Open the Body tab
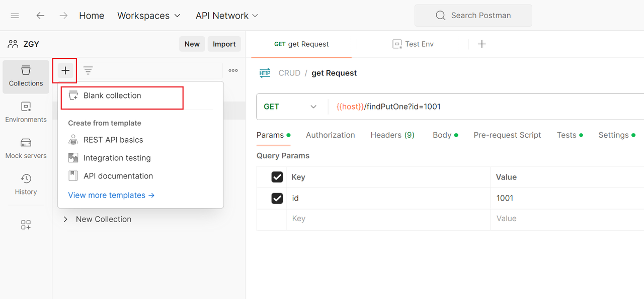Screen dimensions: 644x299 click(445, 135)
